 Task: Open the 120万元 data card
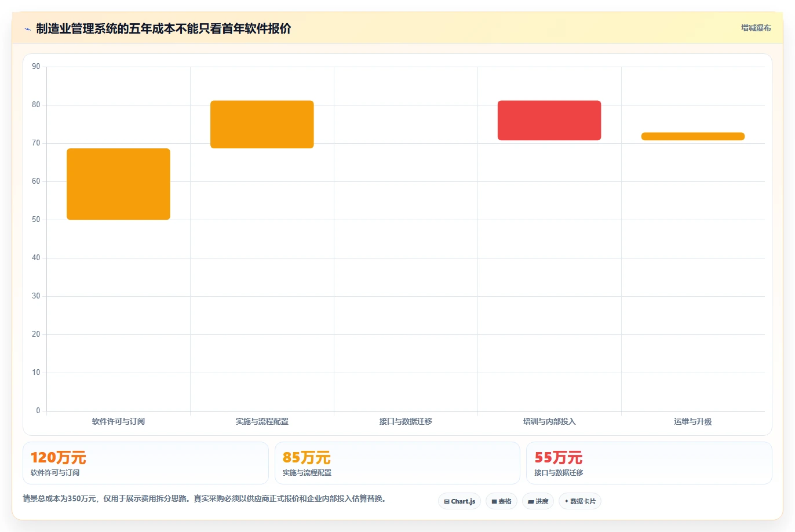pyautogui.click(x=145, y=463)
